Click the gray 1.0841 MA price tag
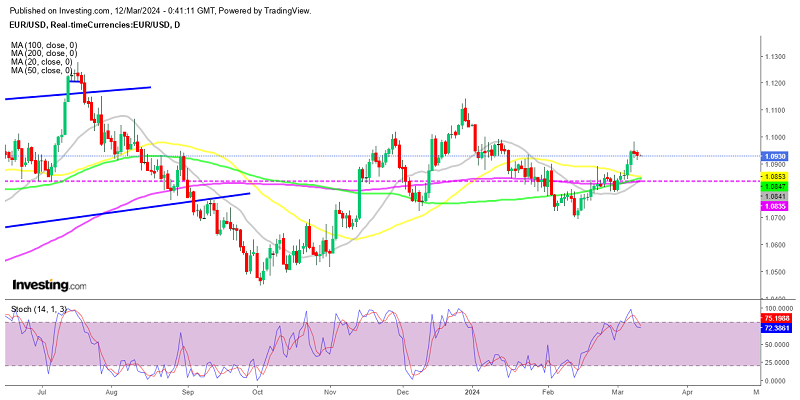The width and height of the screenshot is (800, 400). pos(774,196)
